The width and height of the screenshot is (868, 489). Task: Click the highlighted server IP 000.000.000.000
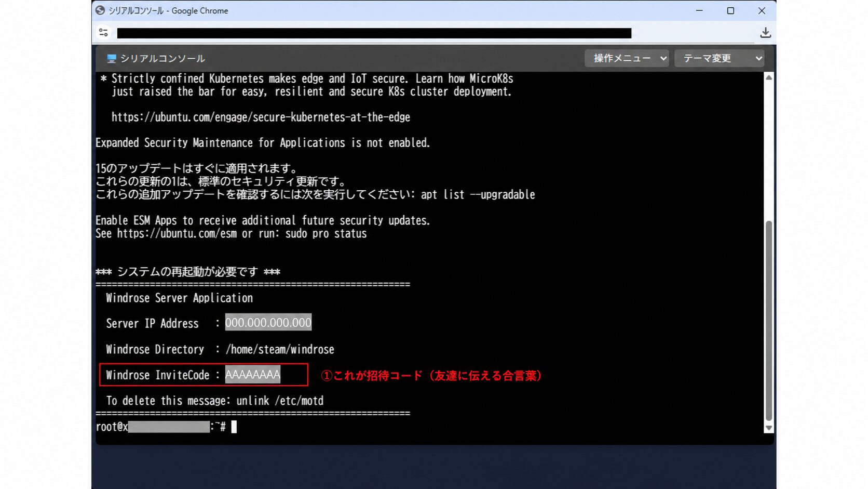(x=268, y=322)
